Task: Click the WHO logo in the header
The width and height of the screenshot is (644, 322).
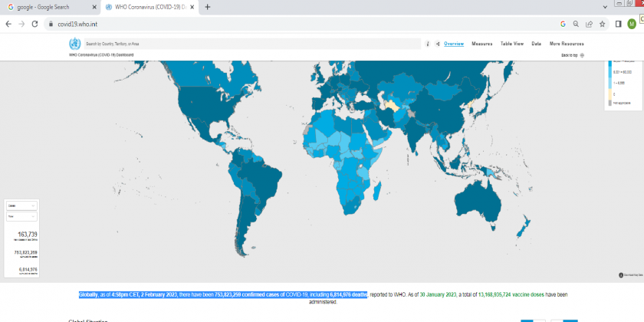Action: [74, 44]
